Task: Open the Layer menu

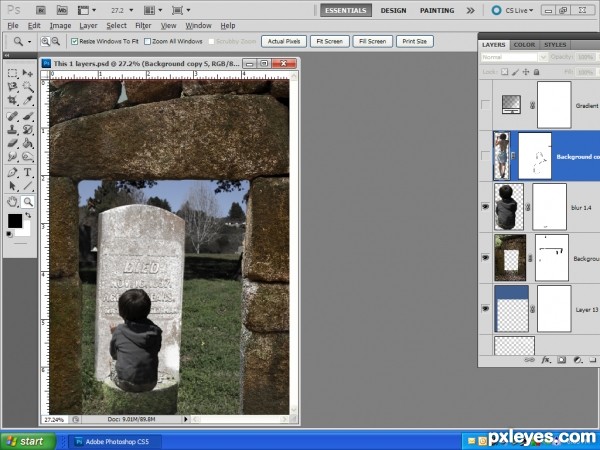Action: click(88, 26)
